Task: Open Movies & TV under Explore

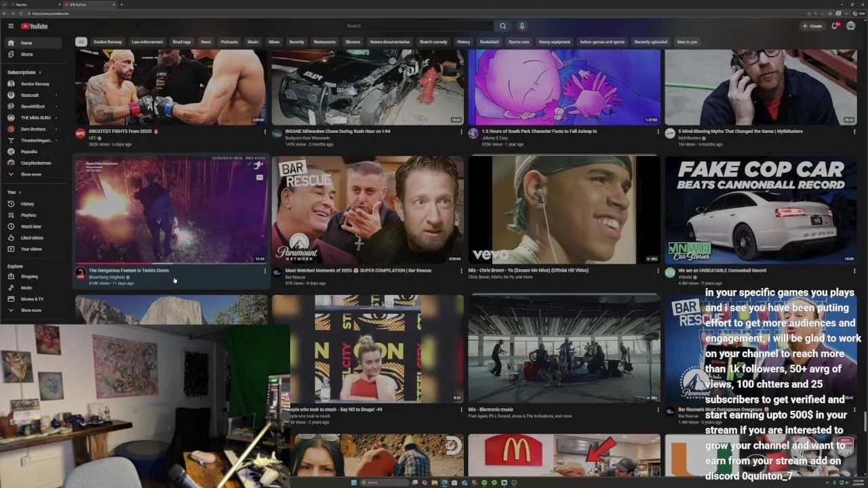Action: click(34, 299)
